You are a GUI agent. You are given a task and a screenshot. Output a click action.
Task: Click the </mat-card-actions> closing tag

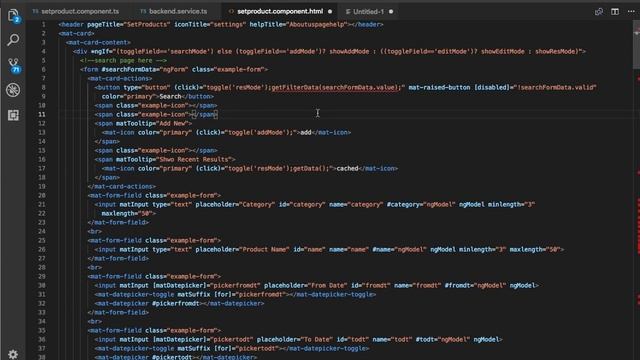tap(122, 186)
